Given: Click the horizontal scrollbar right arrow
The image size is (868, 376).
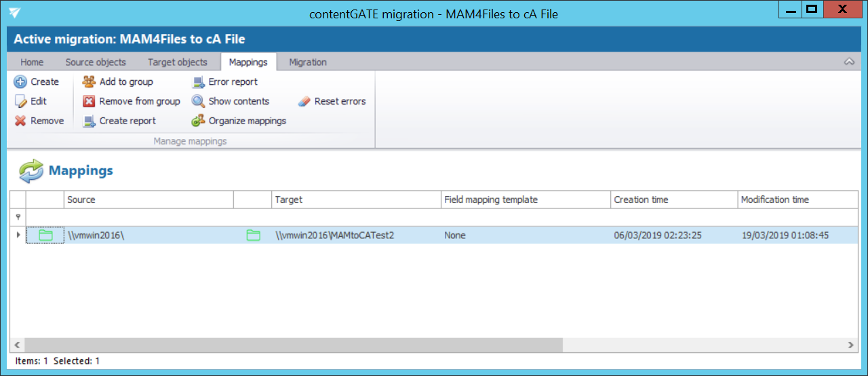Looking at the screenshot, I should tap(852, 345).
